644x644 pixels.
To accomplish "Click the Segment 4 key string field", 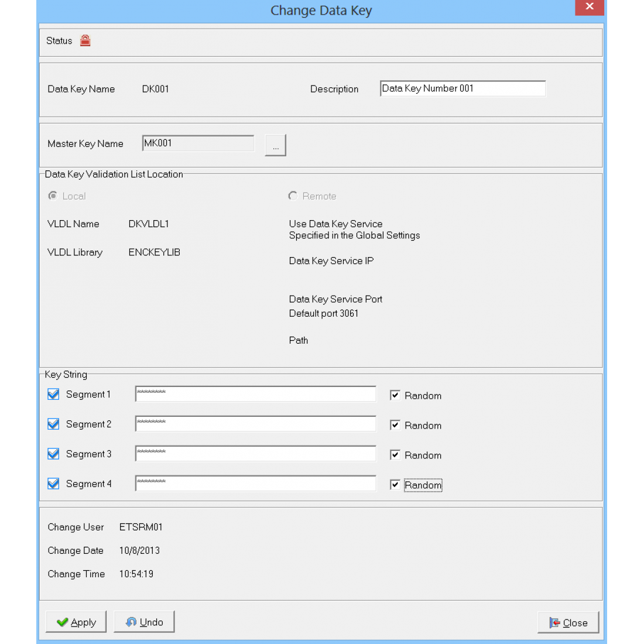I will [x=255, y=483].
